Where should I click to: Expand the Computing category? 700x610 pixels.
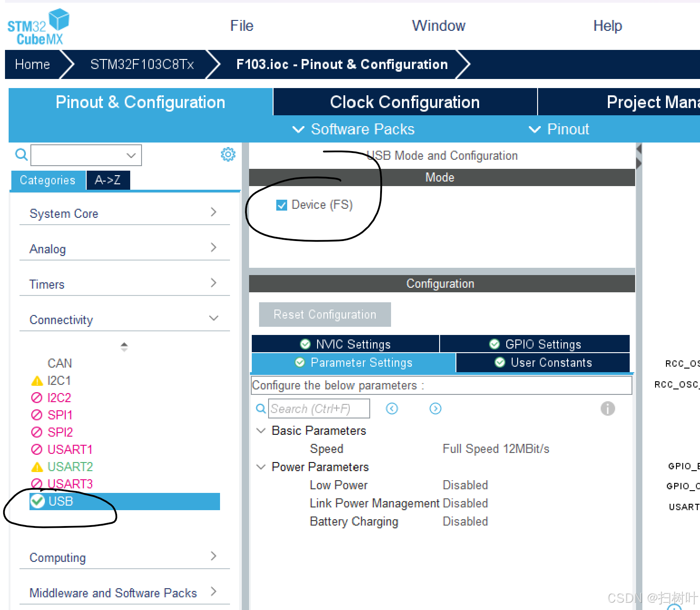click(x=125, y=557)
